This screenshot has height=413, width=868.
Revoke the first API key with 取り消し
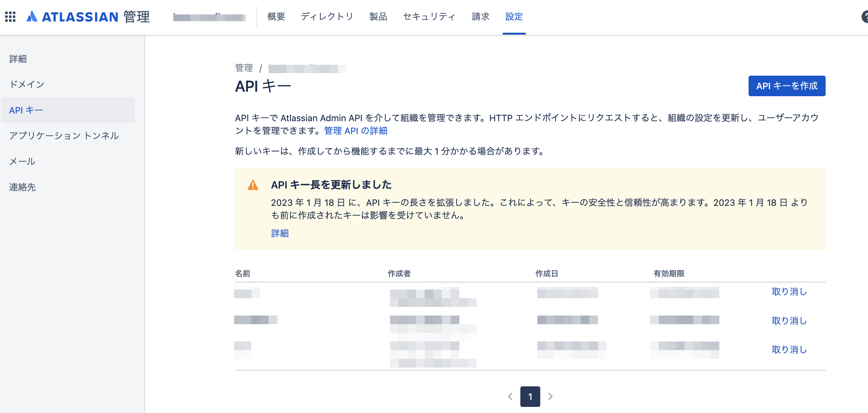[789, 291]
